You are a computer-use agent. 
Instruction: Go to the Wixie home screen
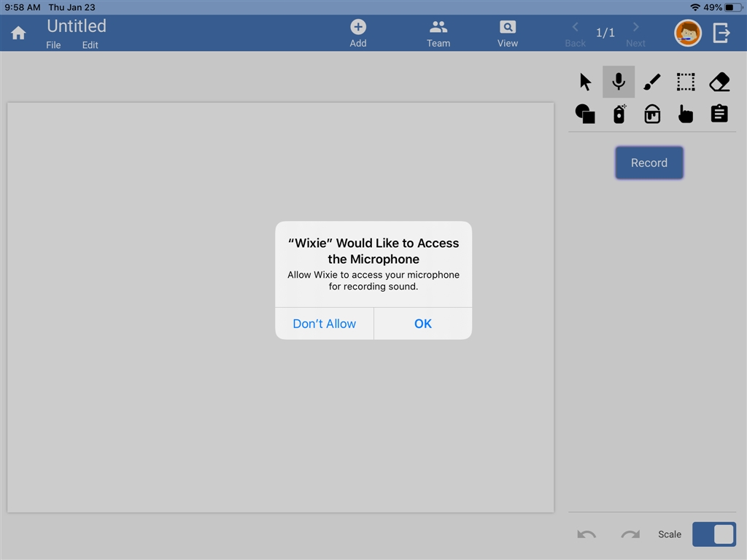click(x=18, y=33)
